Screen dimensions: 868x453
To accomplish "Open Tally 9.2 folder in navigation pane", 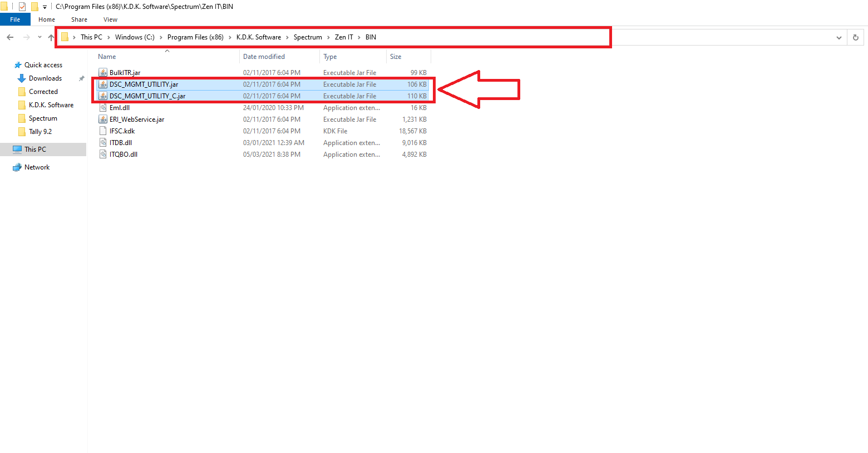I will click(x=40, y=132).
